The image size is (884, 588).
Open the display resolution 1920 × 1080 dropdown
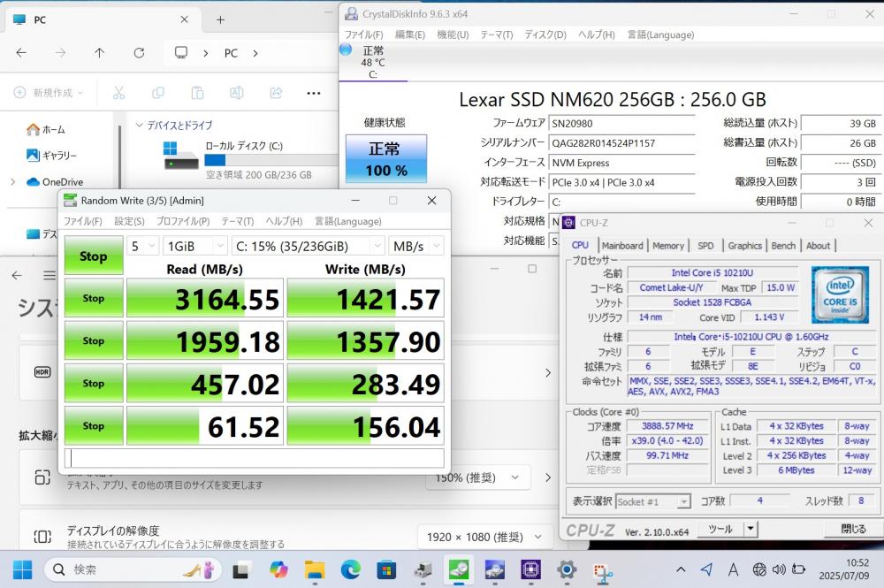(x=484, y=537)
